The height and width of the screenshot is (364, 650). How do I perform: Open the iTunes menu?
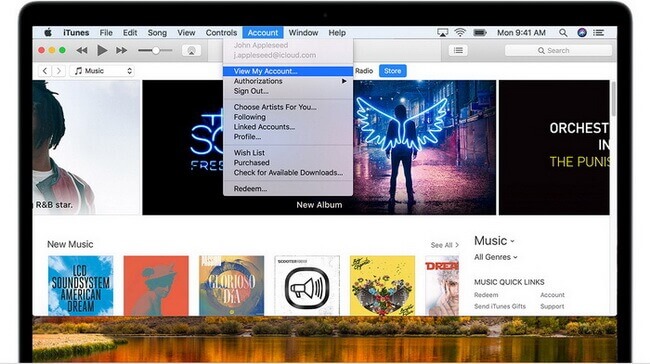pos(76,32)
